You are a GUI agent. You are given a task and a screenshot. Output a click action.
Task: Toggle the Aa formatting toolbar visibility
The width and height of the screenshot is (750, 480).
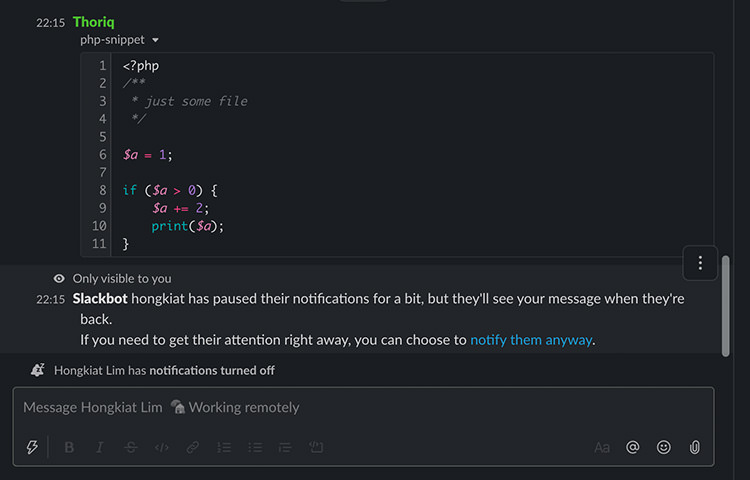click(x=602, y=447)
